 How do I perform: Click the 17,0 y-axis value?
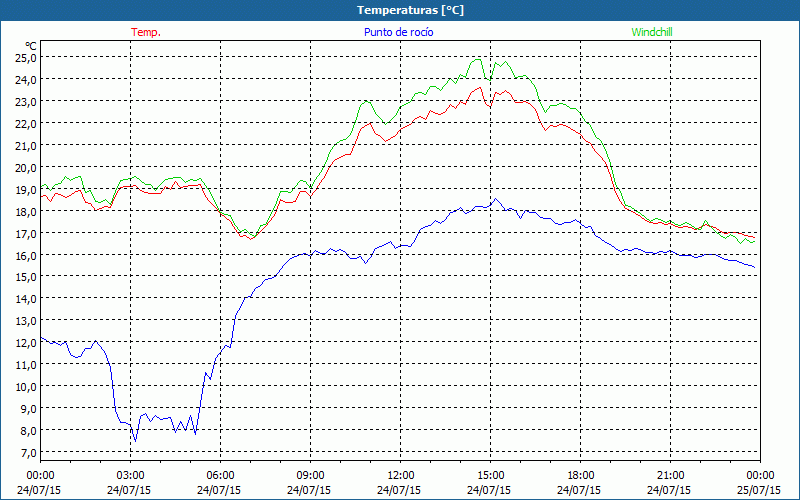(26, 233)
